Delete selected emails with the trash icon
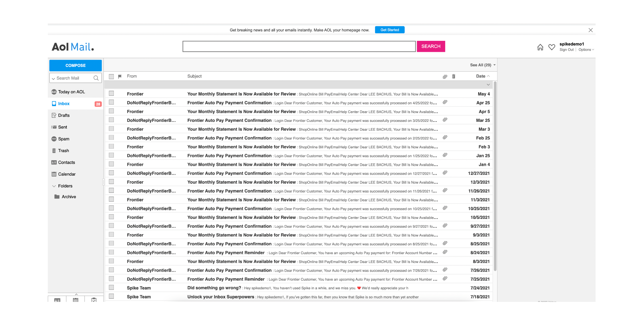 tap(453, 76)
